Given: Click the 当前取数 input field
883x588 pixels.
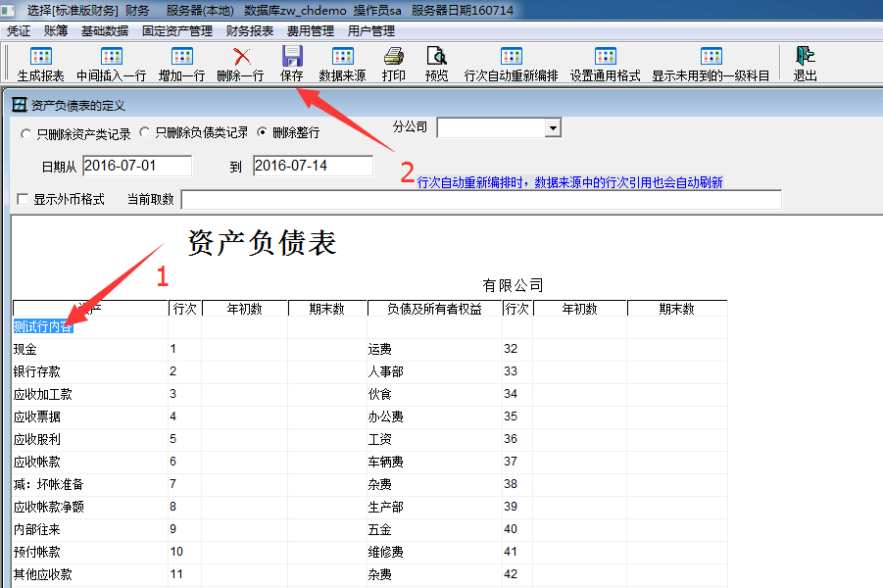Looking at the screenshot, I should tap(480, 200).
